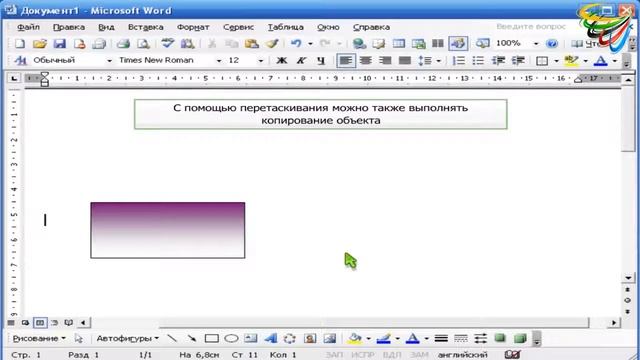Expand the line spacing options arrow
This screenshot has height=360, width=640.
439,61
